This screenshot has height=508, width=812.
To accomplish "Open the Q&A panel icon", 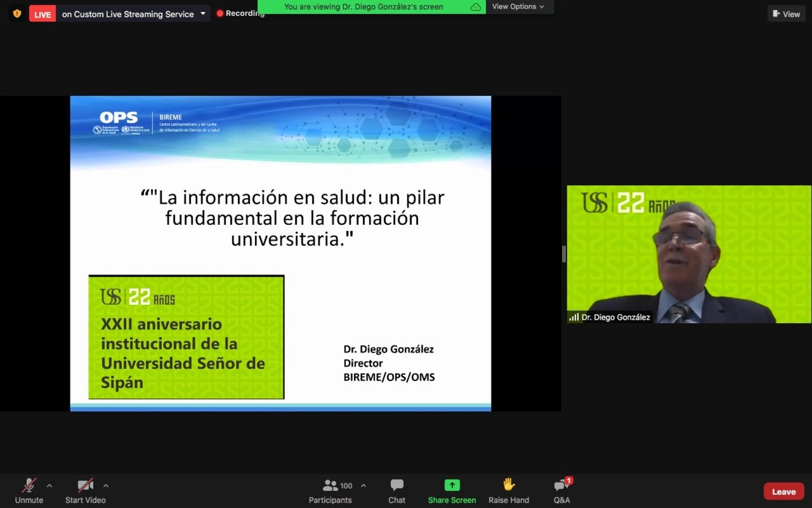I will point(560,485).
